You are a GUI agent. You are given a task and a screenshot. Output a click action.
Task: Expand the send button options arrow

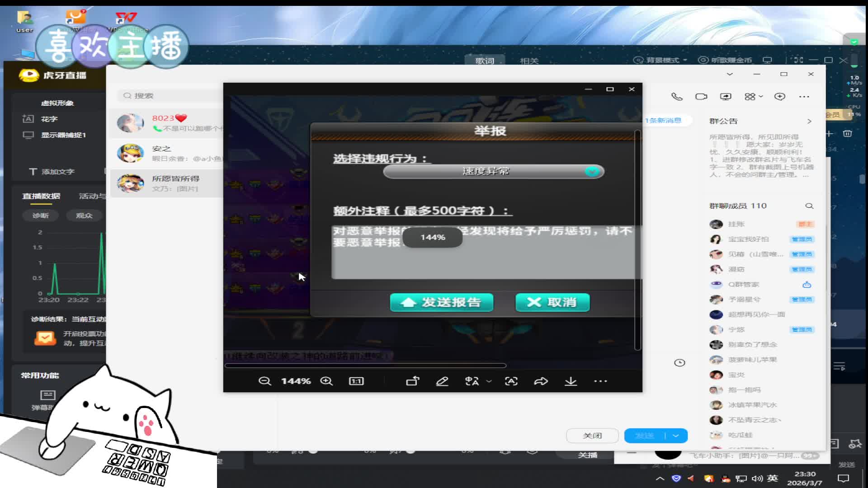click(676, 436)
